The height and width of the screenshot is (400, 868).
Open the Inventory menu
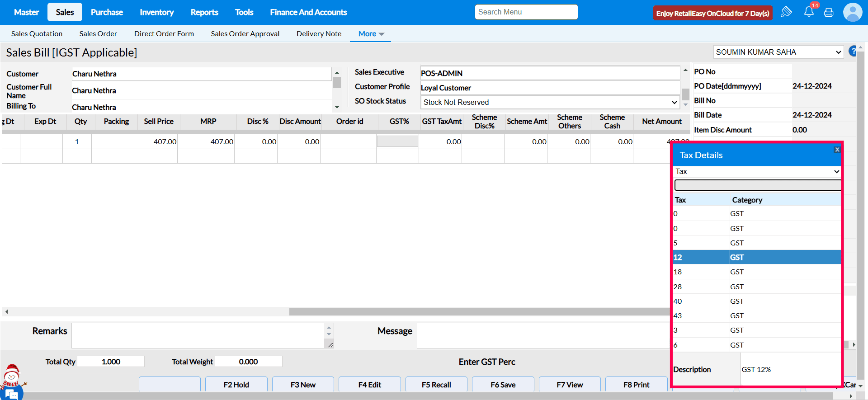156,12
